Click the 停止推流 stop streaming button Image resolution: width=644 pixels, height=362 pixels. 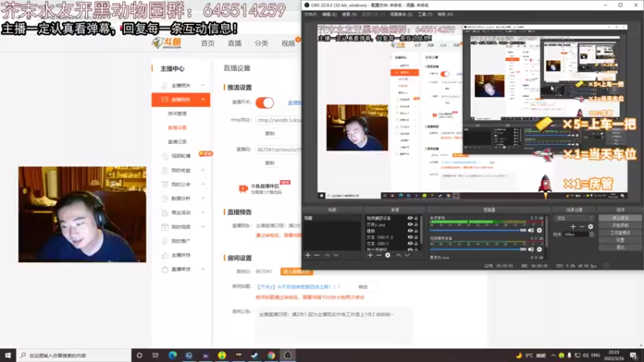620,218
